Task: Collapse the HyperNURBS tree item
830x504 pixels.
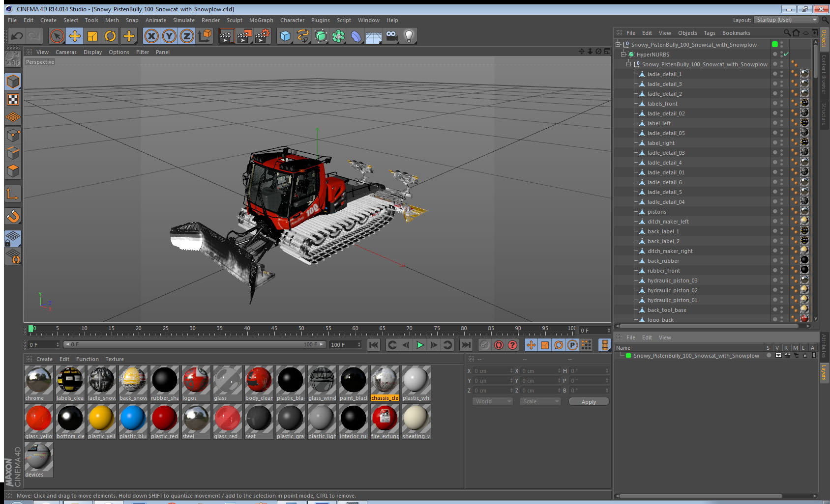Action: pyautogui.click(x=623, y=54)
